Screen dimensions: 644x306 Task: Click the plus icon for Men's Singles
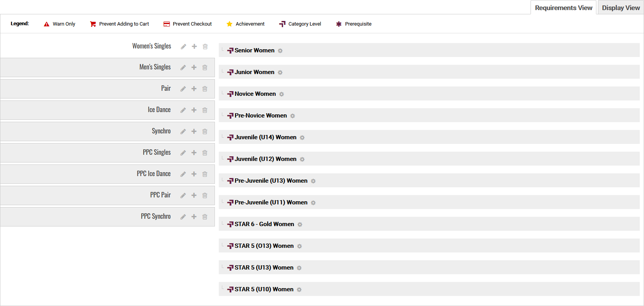[194, 67]
